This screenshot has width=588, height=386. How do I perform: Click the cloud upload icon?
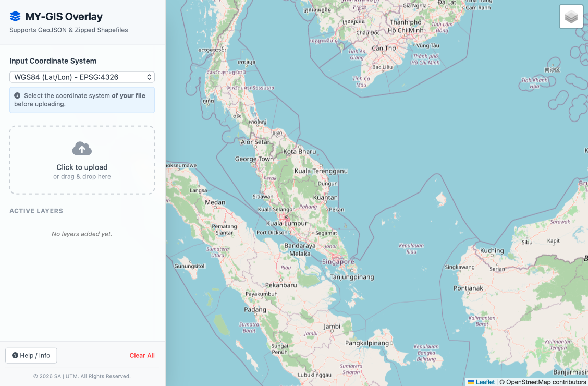point(82,149)
